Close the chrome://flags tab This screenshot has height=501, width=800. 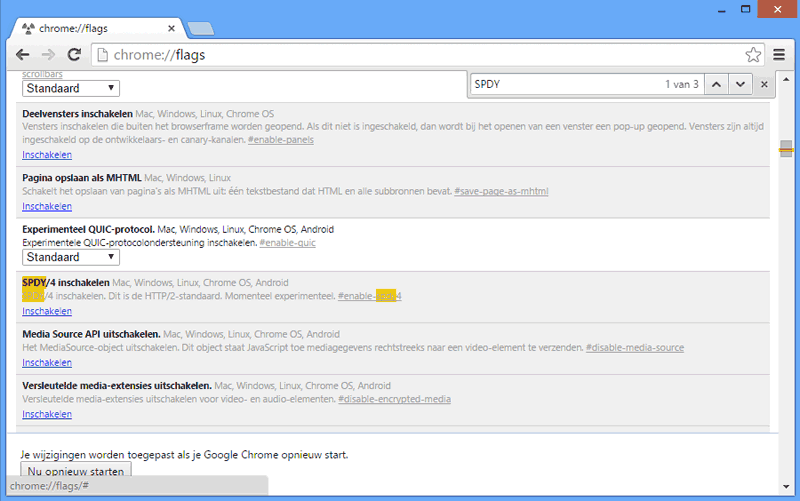click(x=171, y=29)
